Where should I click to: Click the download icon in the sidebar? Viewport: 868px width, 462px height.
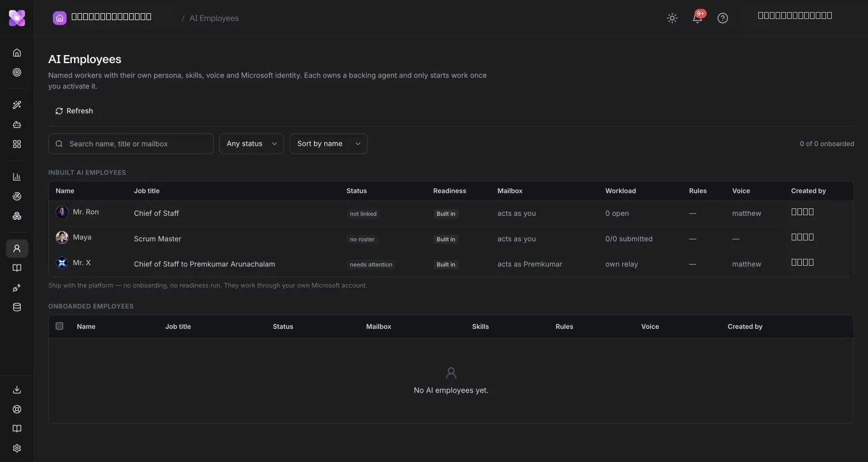click(x=17, y=390)
